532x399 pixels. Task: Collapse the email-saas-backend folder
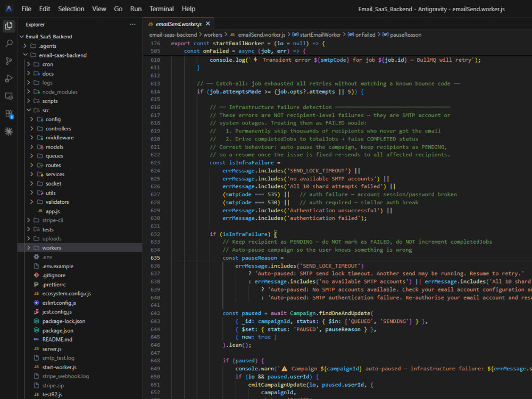pyautogui.click(x=63, y=55)
